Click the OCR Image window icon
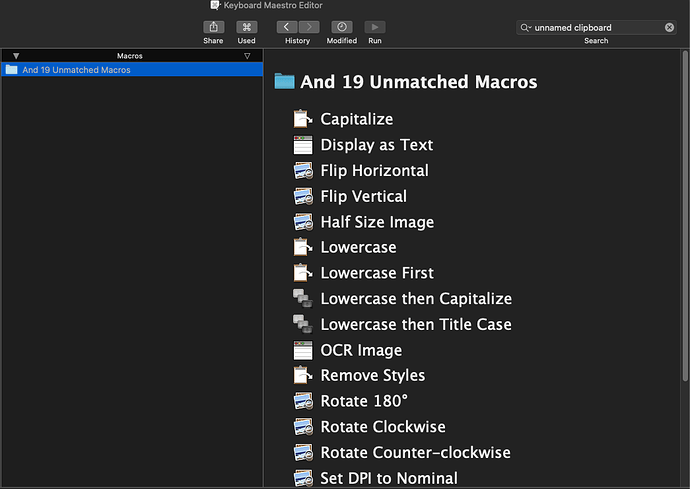 [303, 350]
